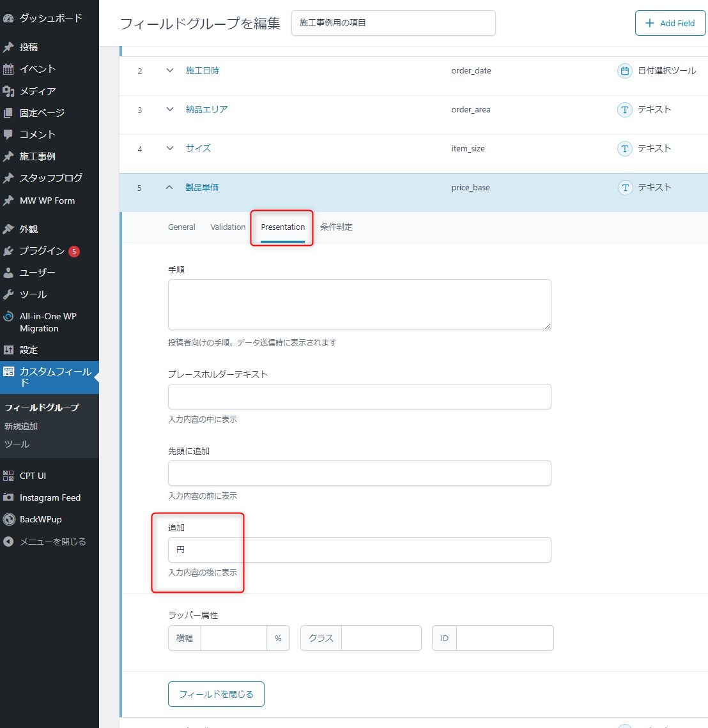Click the Add Field button
Viewport: 708px width, 728px height.
click(x=670, y=22)
